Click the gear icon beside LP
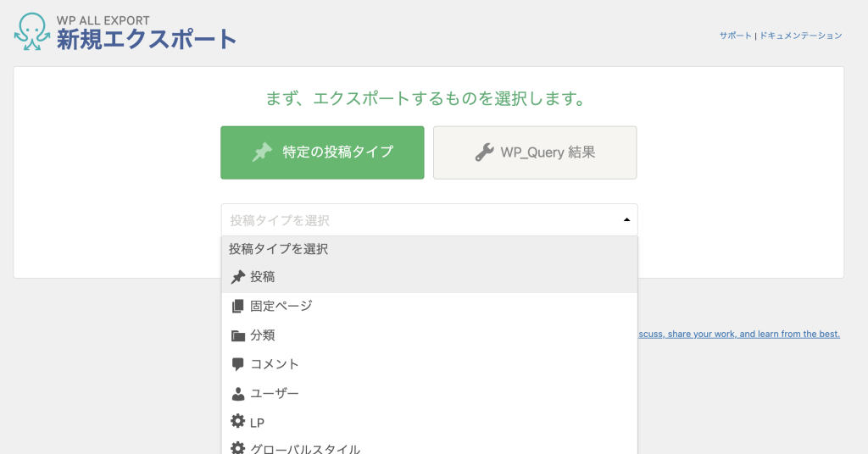Viewport: 868px width, 454px height. [x=238, y=422]
